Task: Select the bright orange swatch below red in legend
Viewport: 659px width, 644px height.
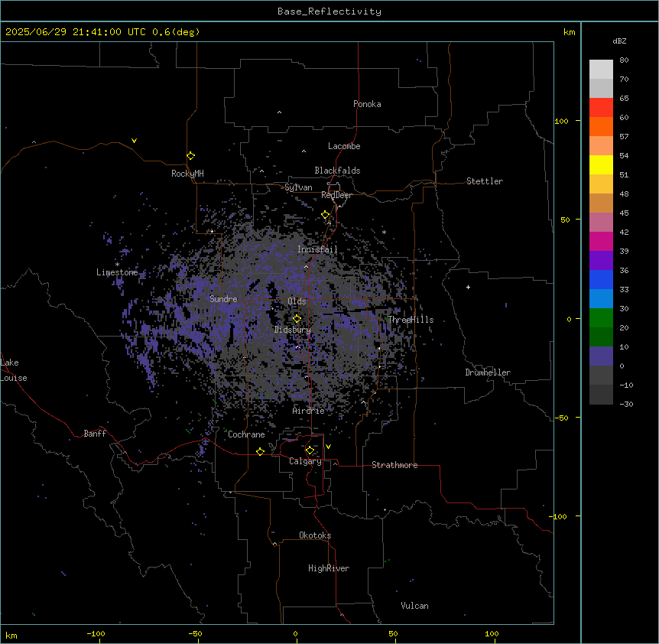Action: tap(601, 126)
